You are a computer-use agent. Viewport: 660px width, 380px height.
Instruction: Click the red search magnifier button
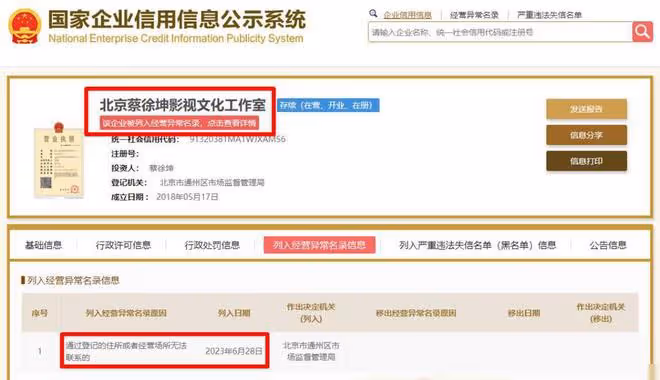pyautogui.click(x=642, y=32)
